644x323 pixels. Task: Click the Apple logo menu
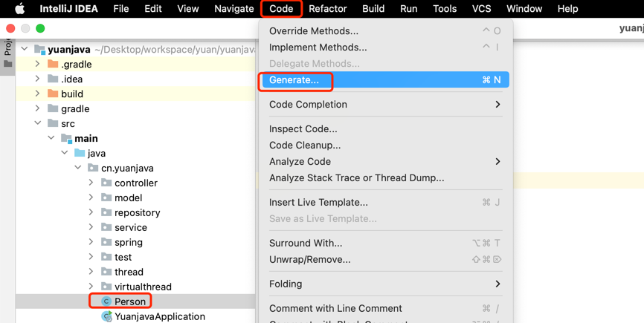(19, 9)
